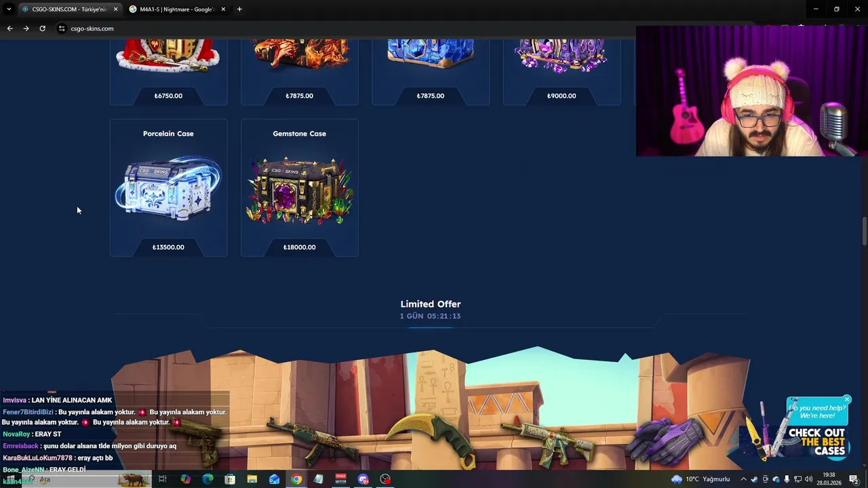This screenshot has height=488, width=868.
Task: Open Windows Task View
Action: (163, 479)
